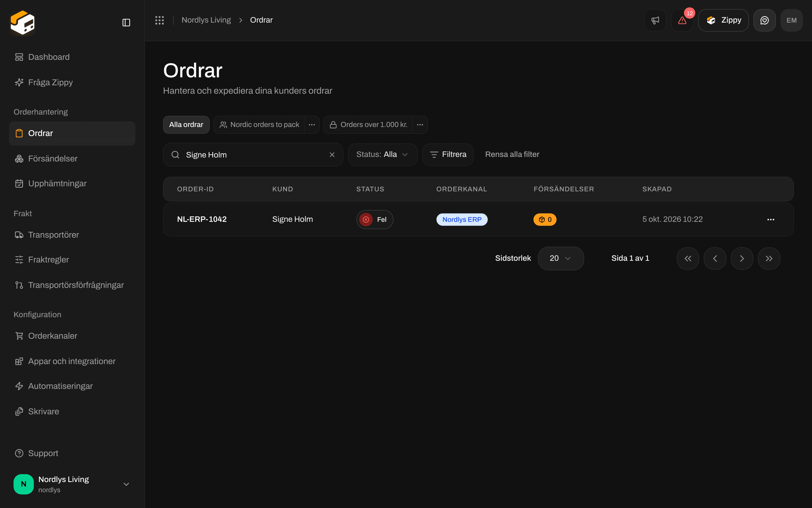
Task: Open Försändelser in the sidebar
Action: point(72,159)
